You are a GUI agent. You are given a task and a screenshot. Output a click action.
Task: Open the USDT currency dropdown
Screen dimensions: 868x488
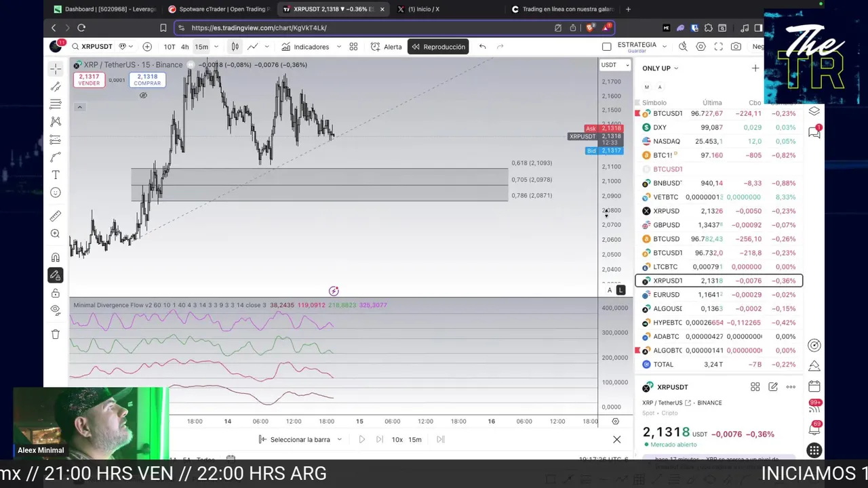615,65
